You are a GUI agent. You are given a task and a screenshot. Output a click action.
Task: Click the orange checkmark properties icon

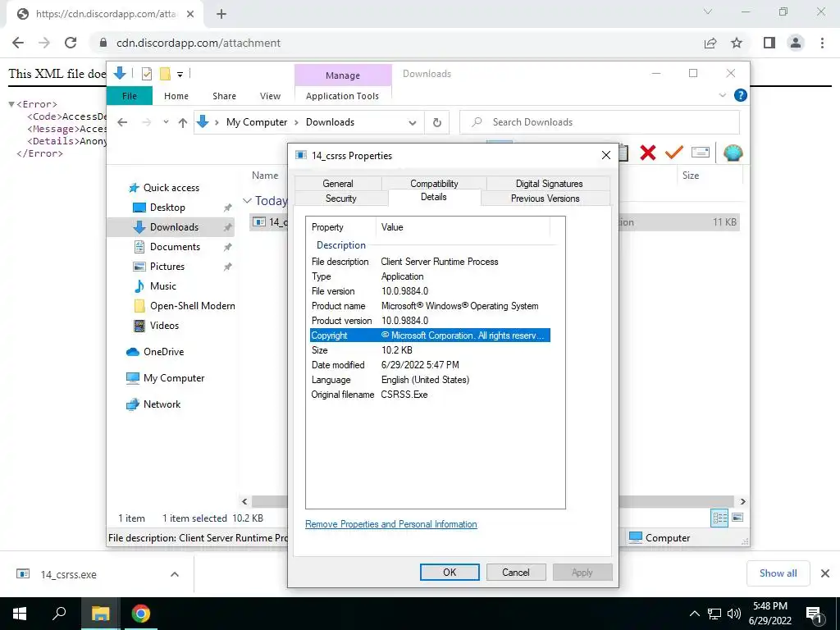pos(674,153)
